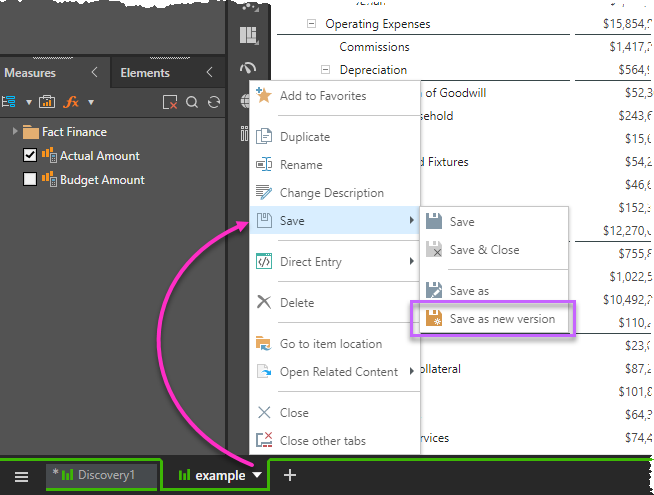The height and width of the screenshot is (495, 654).
Task: Click the formula fx icon in Measures toolbar
Action: [72, 102]
